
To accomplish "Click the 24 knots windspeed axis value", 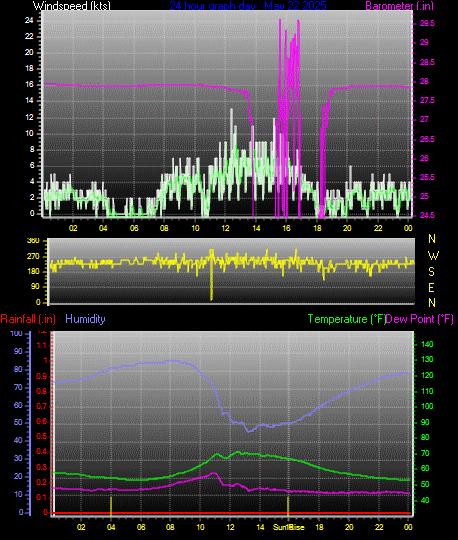I will coord(29,21).
